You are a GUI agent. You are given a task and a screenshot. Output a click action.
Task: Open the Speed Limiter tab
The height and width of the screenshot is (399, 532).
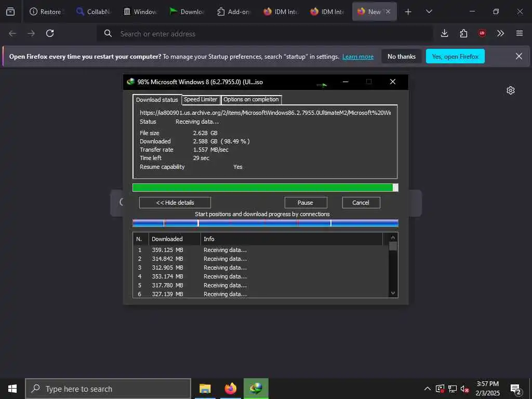point(201,99)
